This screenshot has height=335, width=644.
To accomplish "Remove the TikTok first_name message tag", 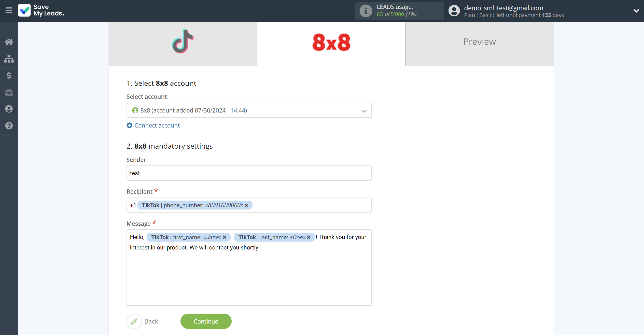I will [x=225, y=237].
